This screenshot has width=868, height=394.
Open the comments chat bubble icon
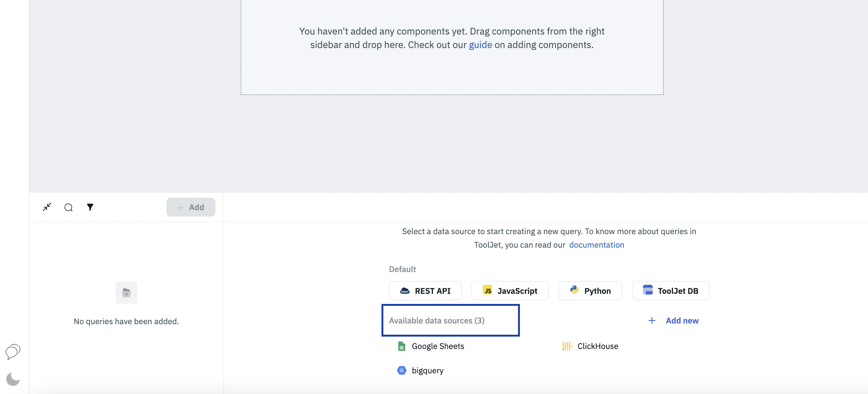pyautogui.click(x=13, y=352)
